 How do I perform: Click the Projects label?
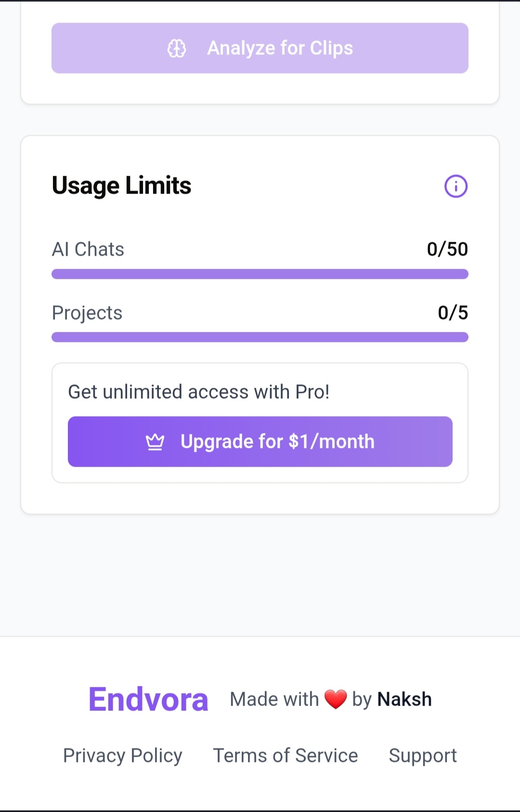[x=87, y=313]
